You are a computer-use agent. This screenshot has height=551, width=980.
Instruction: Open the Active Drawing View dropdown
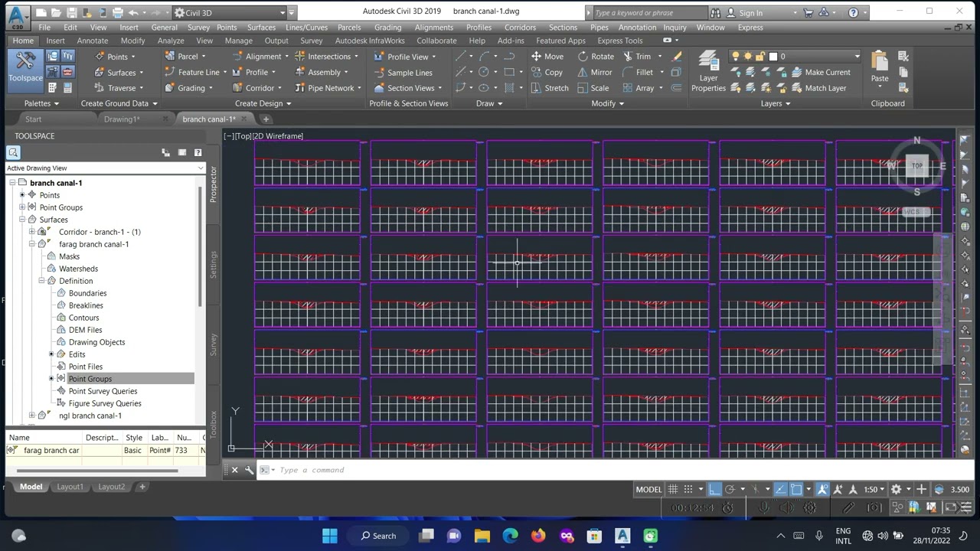click(x=105, y=168)
